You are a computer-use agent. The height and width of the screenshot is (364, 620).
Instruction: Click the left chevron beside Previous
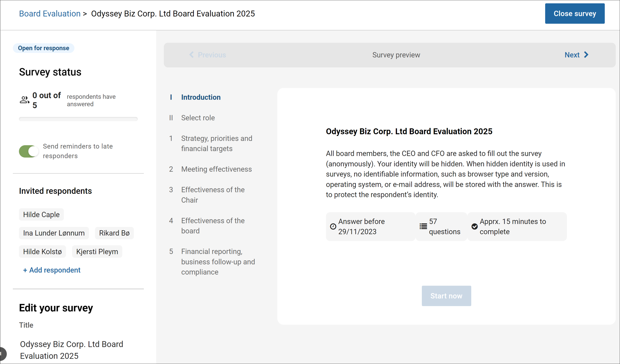pyautogui.click(x=192, y=55)
